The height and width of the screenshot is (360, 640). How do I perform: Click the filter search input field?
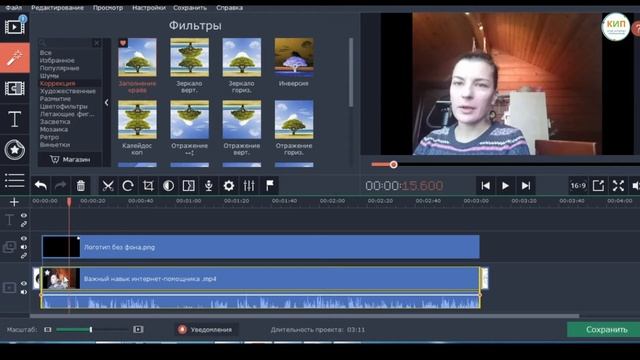[x=66, y=43]
